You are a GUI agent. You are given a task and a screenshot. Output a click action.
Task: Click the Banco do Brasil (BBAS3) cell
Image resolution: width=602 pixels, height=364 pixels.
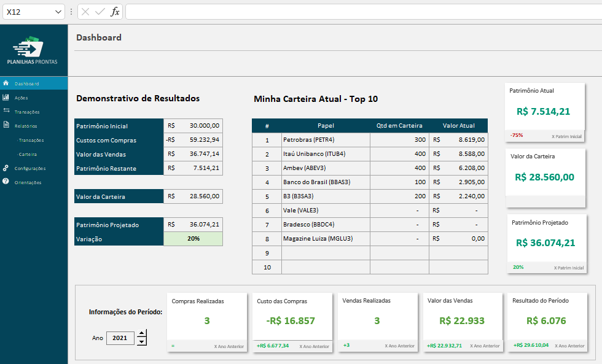(x=326, y=182)
